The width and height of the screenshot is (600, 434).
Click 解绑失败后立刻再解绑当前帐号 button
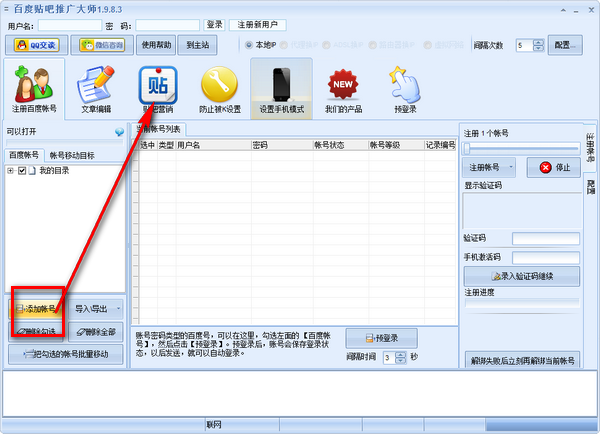[522, 361]
